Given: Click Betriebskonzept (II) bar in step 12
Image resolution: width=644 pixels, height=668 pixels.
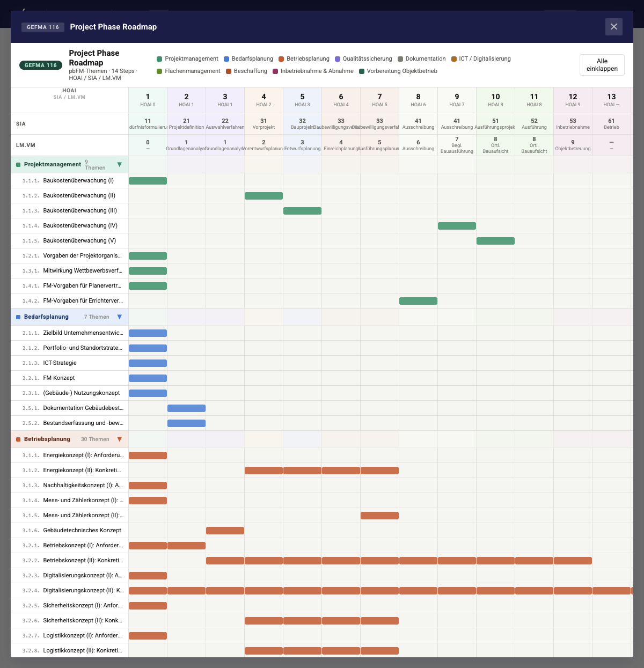Looking at the screenshot, I should (x=573, y=561).
